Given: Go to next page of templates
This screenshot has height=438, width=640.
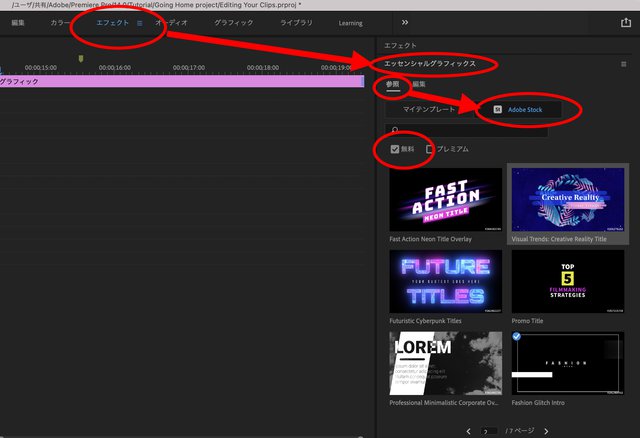Looking at the screenshot, I should tap(546, 431).
